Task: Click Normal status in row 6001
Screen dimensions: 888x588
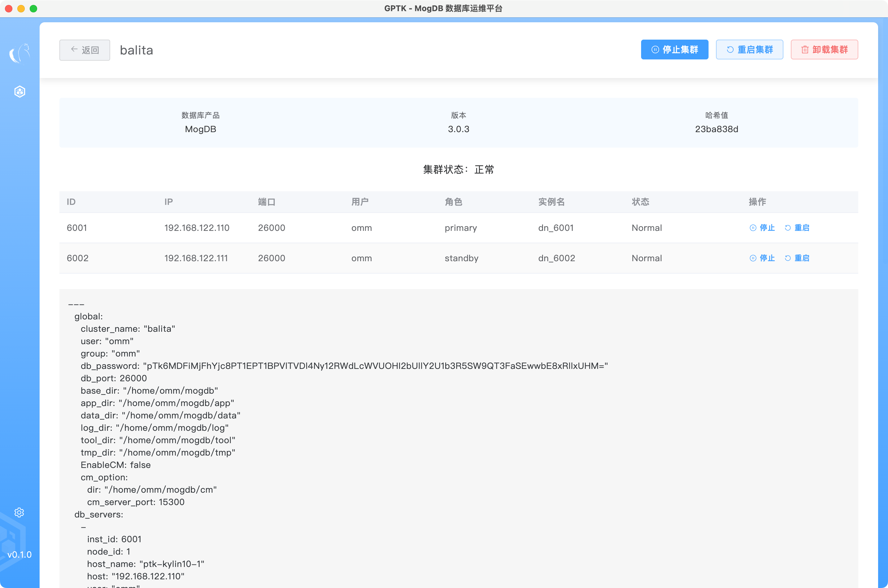Action: click(x=647, y=228)
